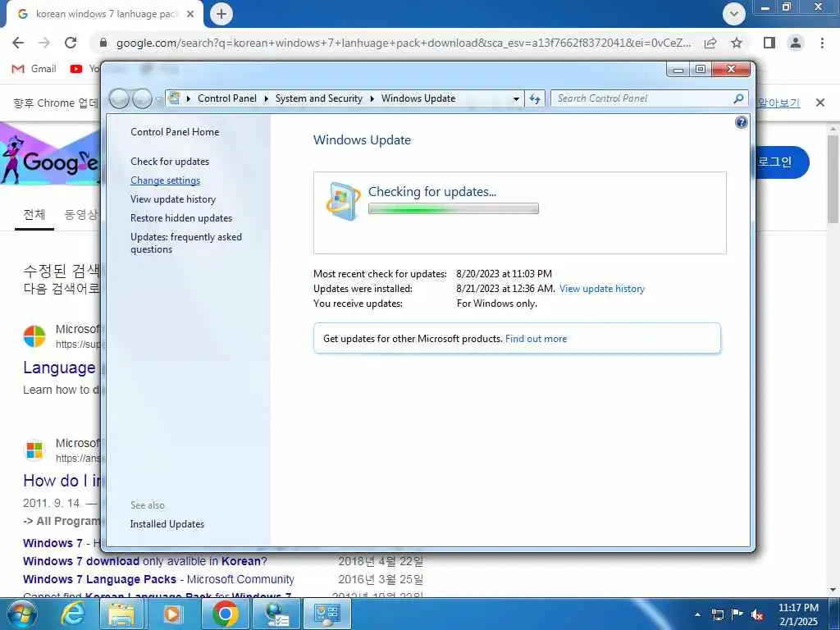This screenshot has height=630, width=840.
Task: Open Control Panel Home link
Action: pos(175,132)
